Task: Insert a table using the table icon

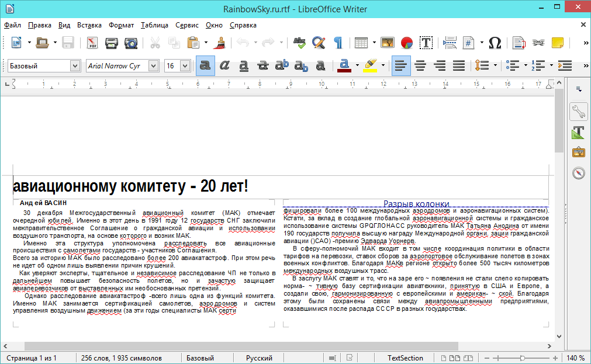Action: point(361,43)
